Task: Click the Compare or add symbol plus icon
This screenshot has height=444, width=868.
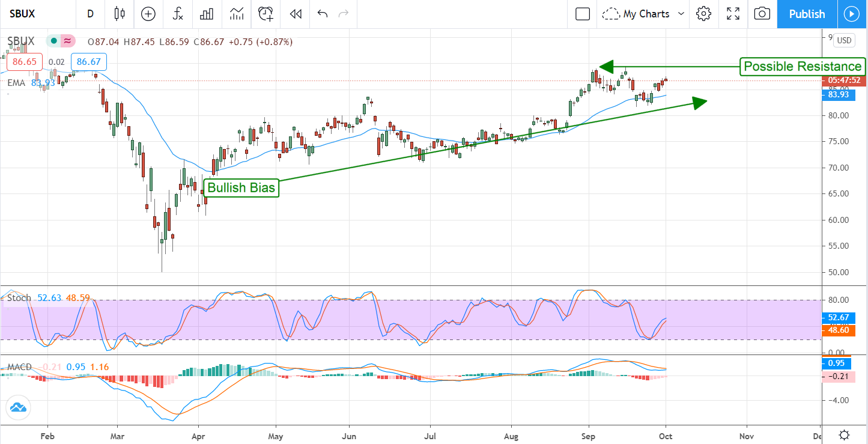Action: tap(148, 14)
